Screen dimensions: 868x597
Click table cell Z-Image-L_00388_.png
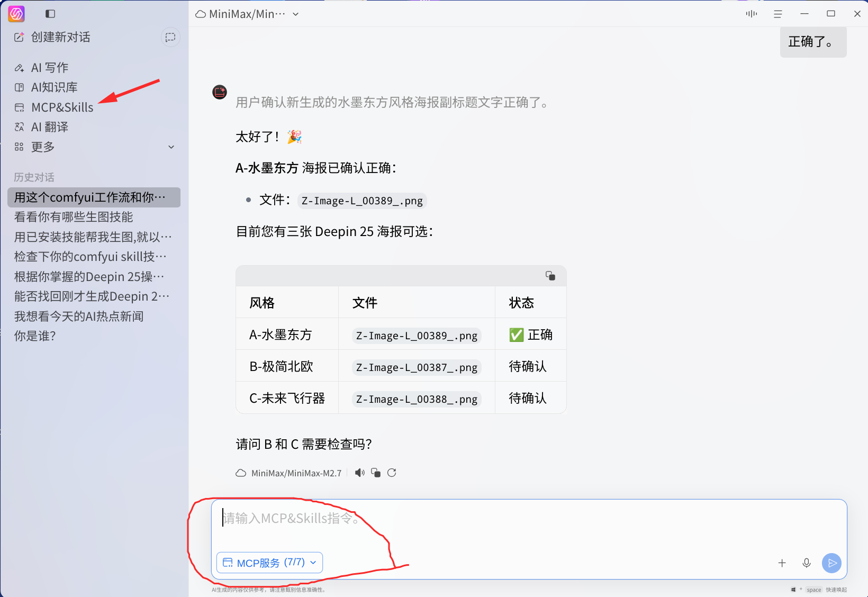click(x=417, y=399)
